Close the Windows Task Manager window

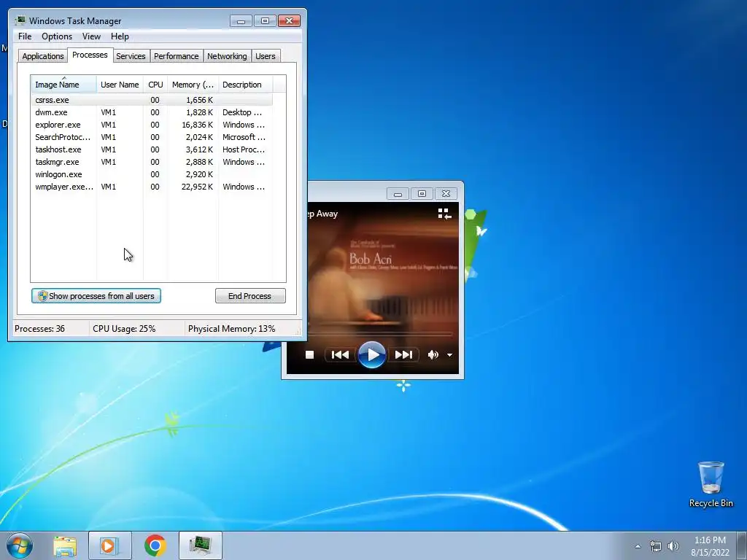289,21
